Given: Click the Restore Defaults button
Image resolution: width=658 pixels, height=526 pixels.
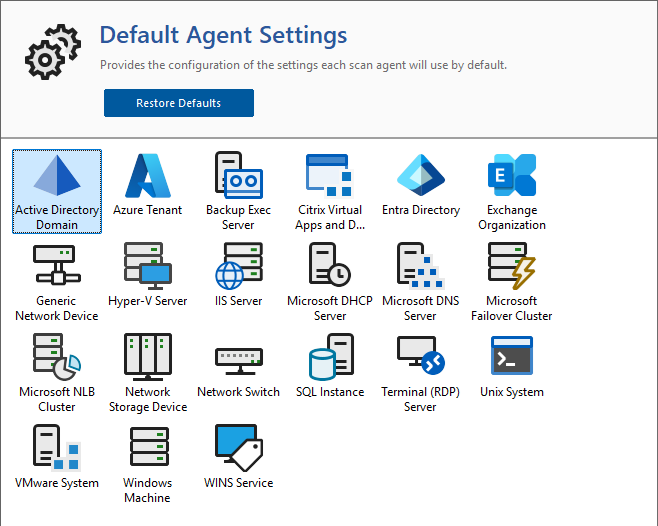Looking at the screenshot, I should [178, 103].
